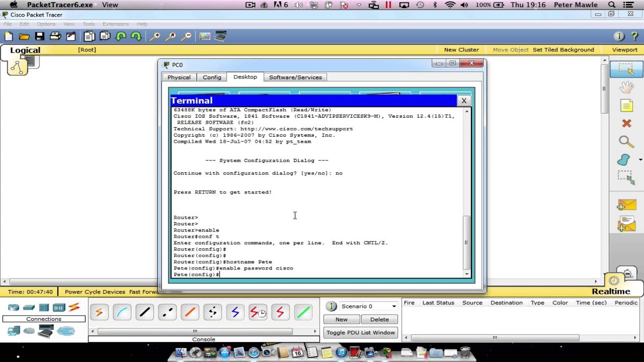Click the Delete scenario button
This screenshot has width=644, height=362.
click(379, 320)
